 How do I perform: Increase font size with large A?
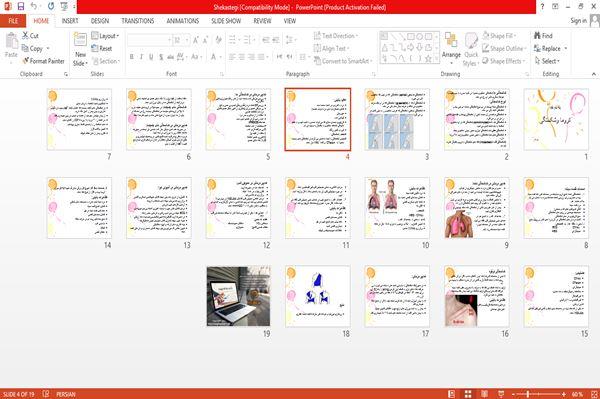196,40
